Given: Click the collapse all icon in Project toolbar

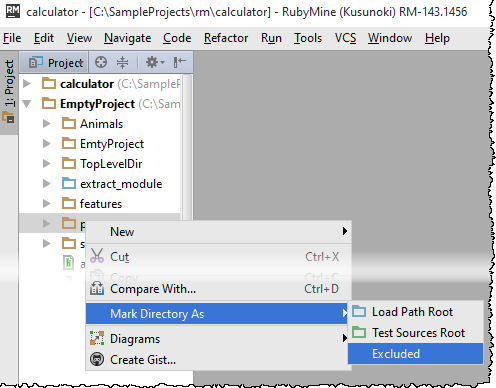Looking at the screenshot, I should [x=122, y=62].
